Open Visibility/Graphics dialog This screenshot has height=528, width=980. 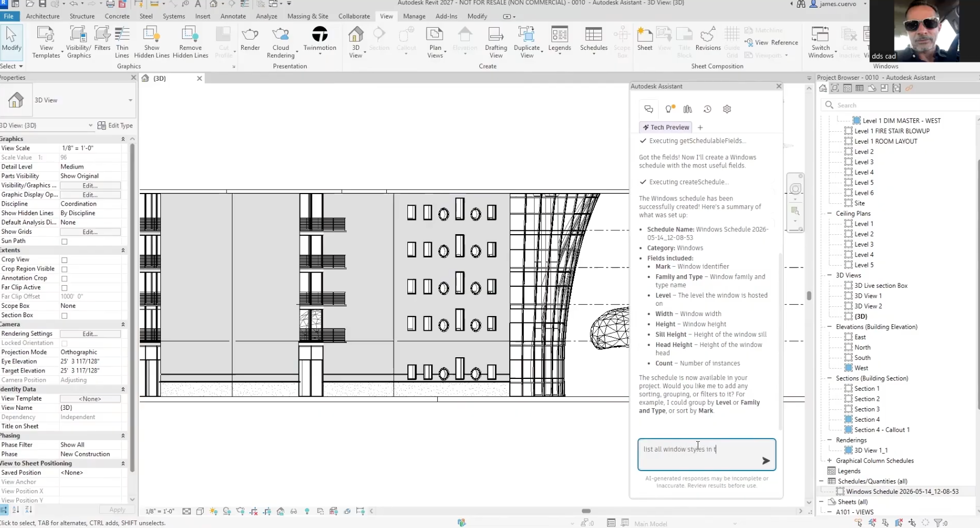click(79, 42)
